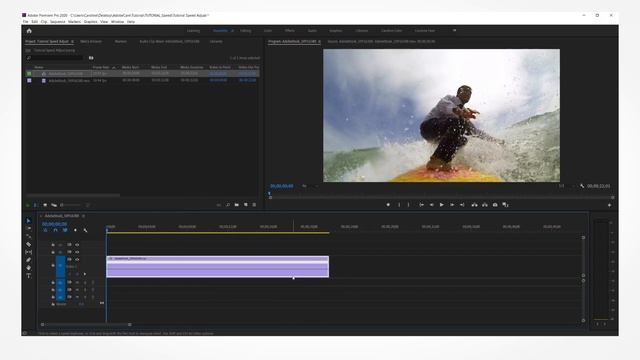
Task: Play the Program monitor video
Action: pos(442,205)
